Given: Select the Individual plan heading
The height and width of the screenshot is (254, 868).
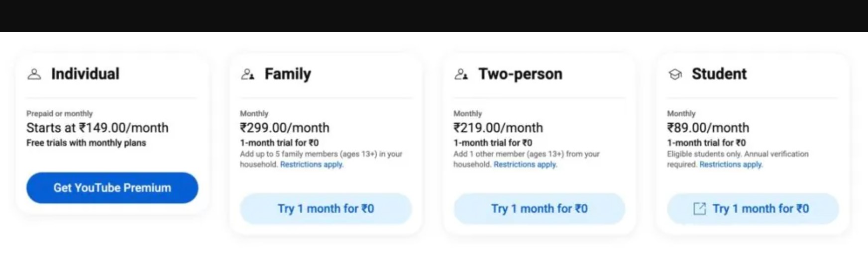Looking at the screenshot, I should 85,74.
